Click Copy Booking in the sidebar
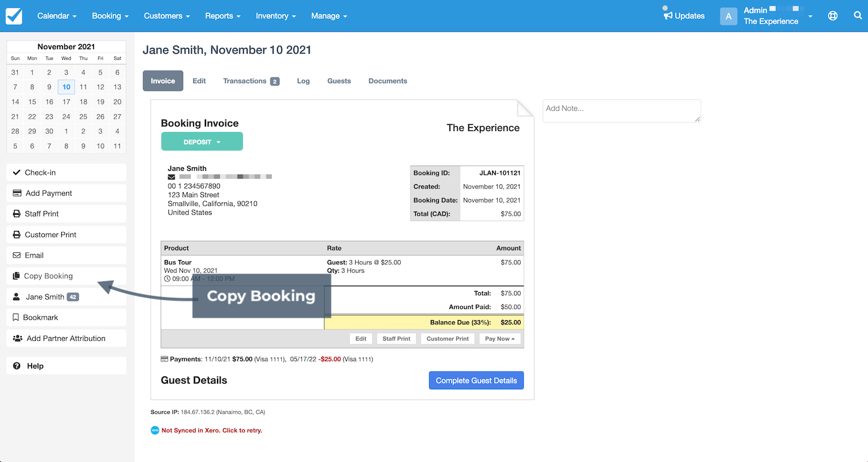868x462 pixels. pyautogui.click(x=67, y=276)
